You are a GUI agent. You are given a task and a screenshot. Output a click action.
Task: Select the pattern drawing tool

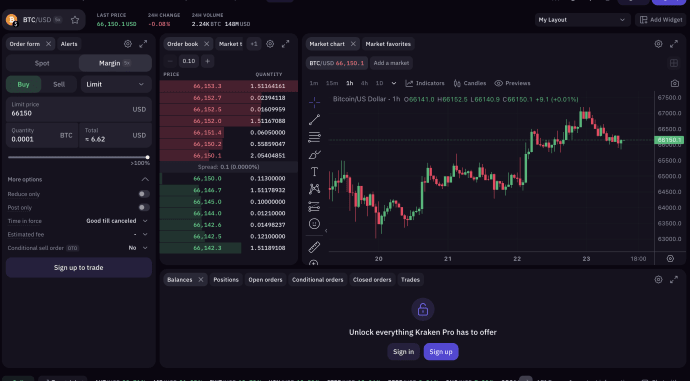(x=314, y=189)
